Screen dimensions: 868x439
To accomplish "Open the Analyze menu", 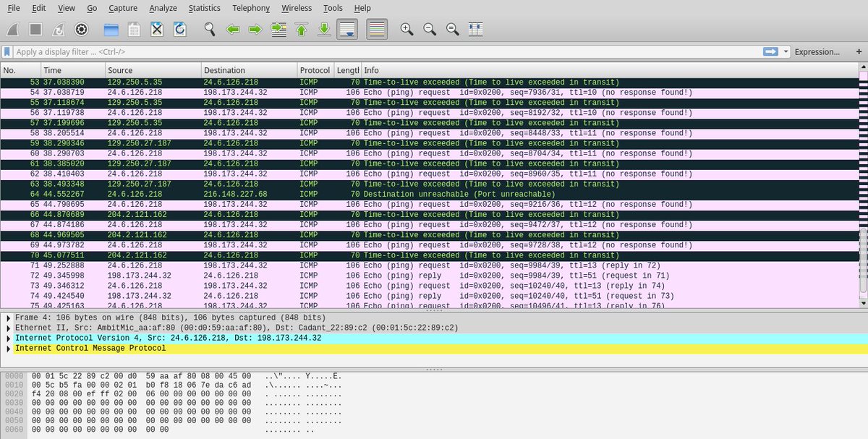I will (163, 8).
